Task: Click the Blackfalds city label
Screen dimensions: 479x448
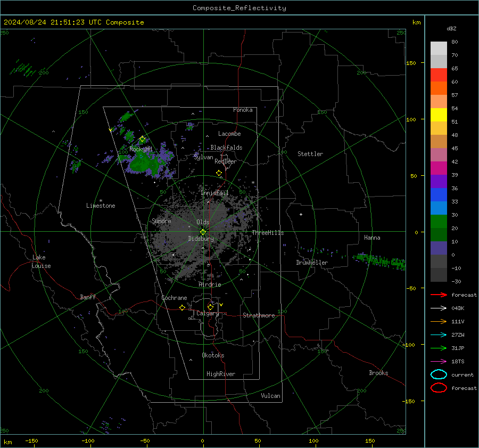Action: click(x=226, y=148)
